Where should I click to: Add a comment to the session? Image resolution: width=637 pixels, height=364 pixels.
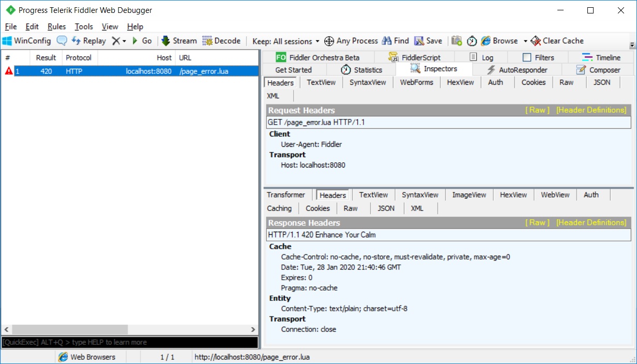pyautogui.click(x=62, y=40)
